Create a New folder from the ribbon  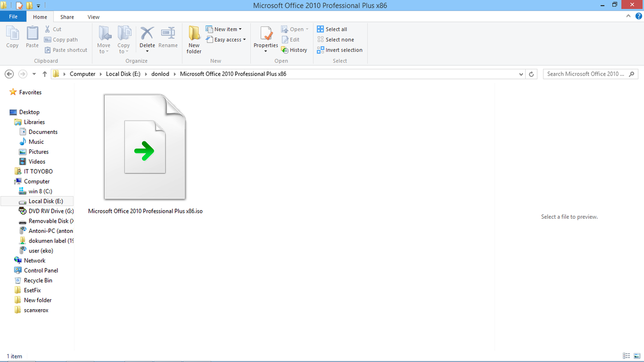[194, 40]
